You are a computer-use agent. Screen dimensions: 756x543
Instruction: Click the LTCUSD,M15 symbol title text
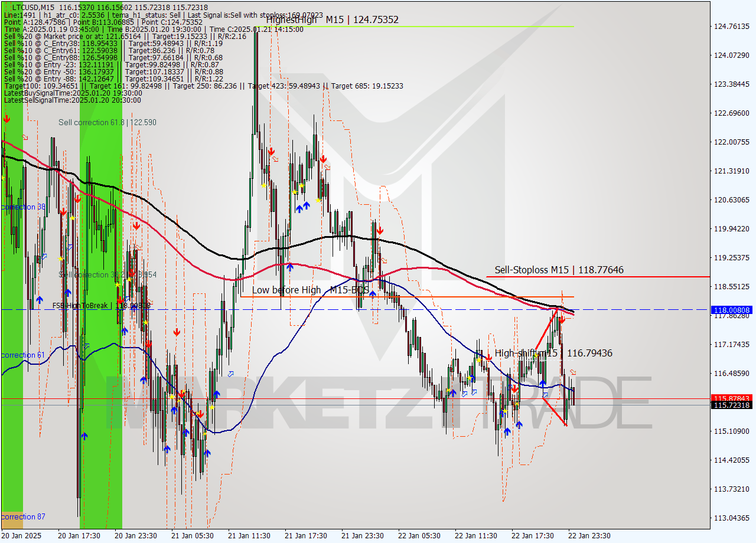pos(32,8)
